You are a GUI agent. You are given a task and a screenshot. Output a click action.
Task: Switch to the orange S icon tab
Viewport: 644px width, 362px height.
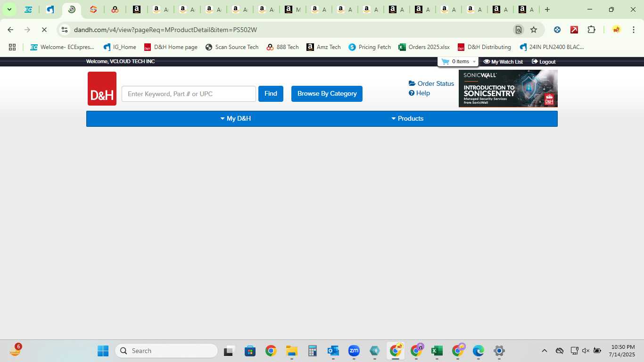[x=93, y=9]
